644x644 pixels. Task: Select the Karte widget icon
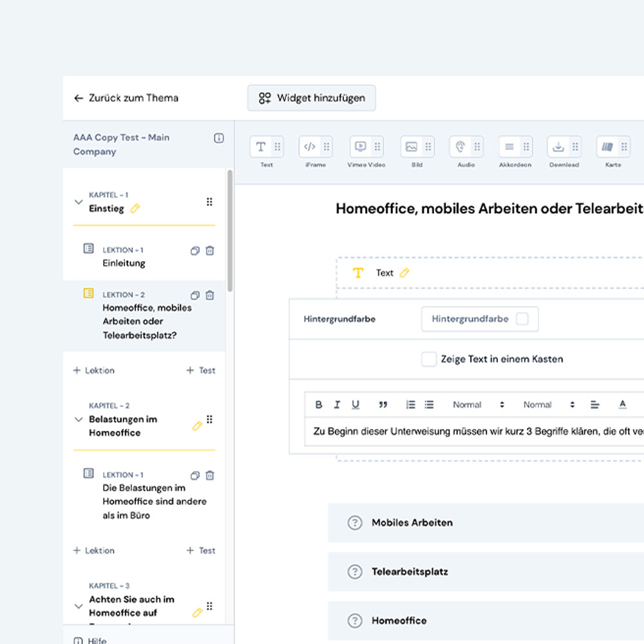(x=609, y=146)
